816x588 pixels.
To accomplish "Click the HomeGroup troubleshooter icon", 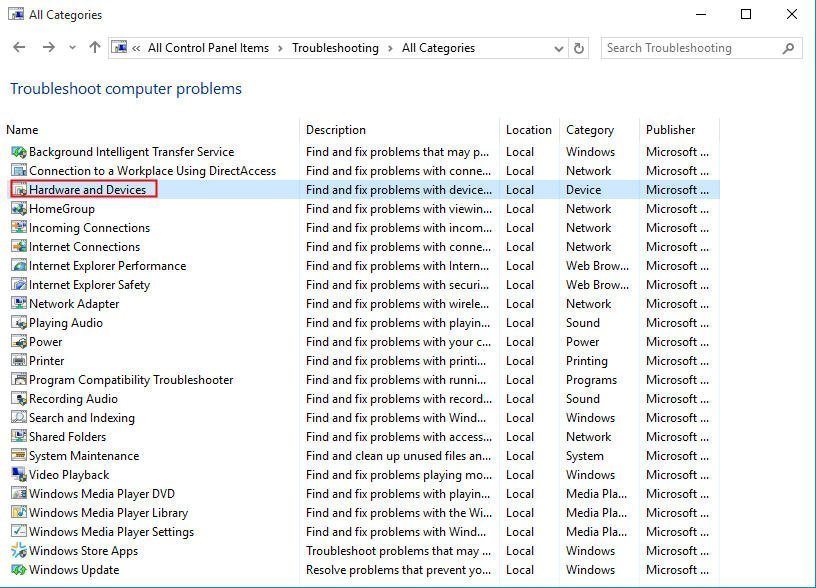I will pos(19,209).
